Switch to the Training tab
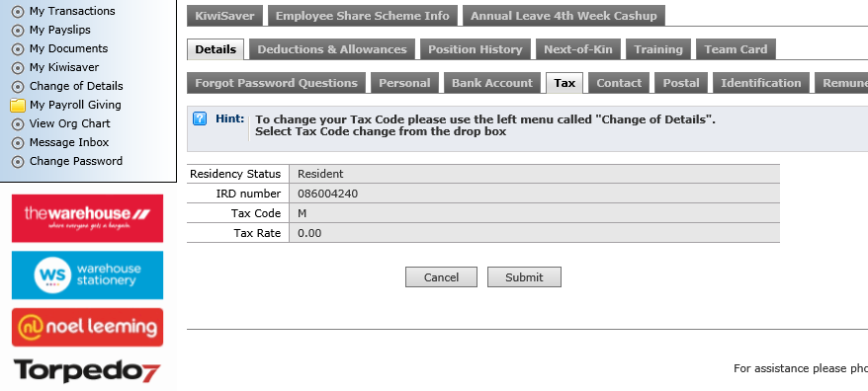 point(658,49)
